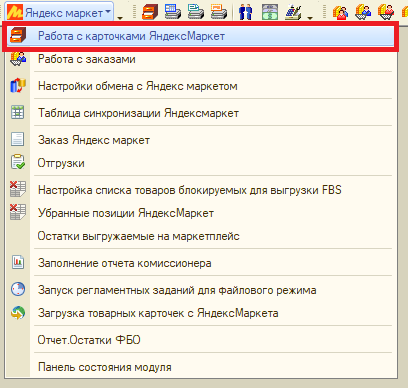Click printer icon with orange label sheet

click(219, 12)
